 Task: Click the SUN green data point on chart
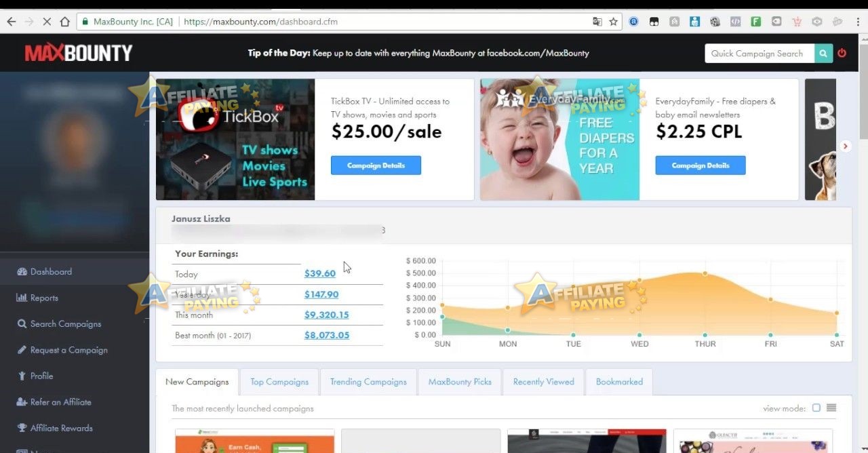coord(442,317)
